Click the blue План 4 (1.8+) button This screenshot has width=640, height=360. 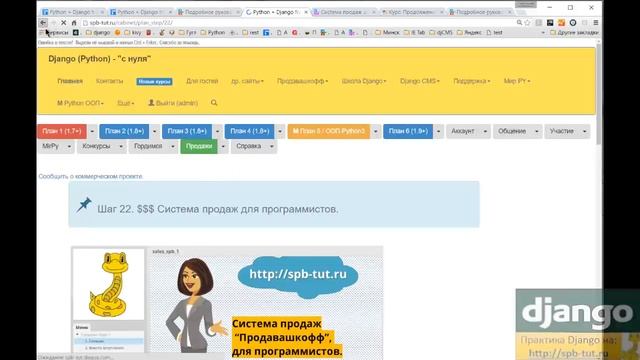click(x=249, y=131)
